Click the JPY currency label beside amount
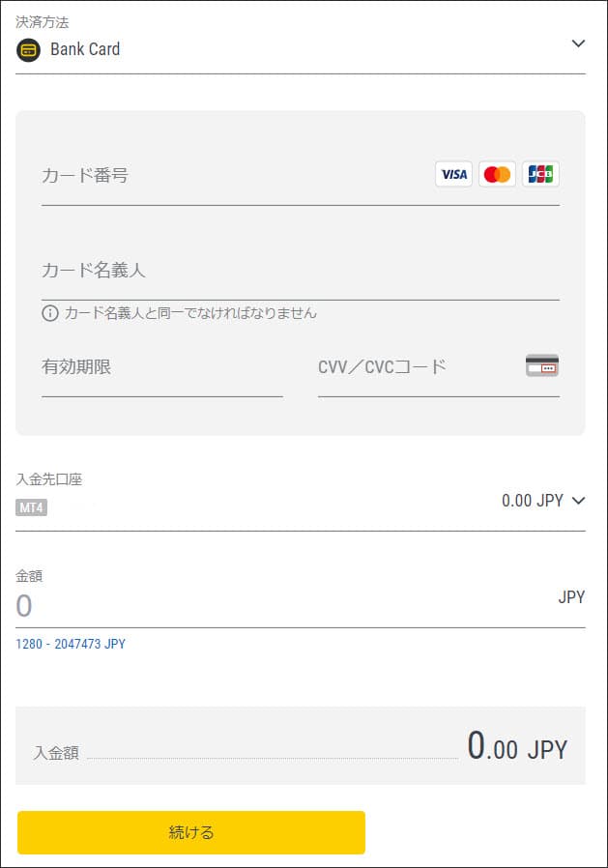The height and width of the screenshot is (868, 608). (x=571, y=597)
